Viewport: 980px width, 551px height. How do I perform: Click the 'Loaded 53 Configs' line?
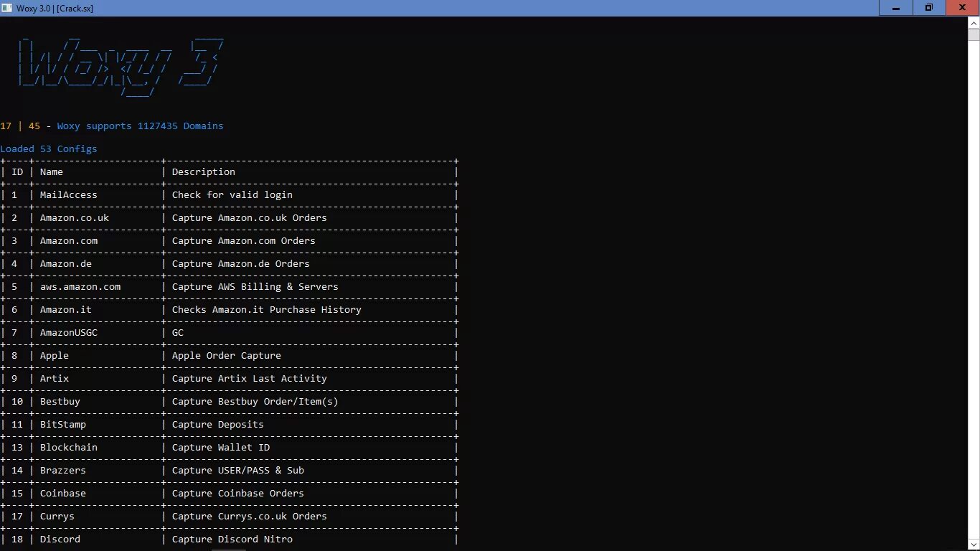pos(49,149)
